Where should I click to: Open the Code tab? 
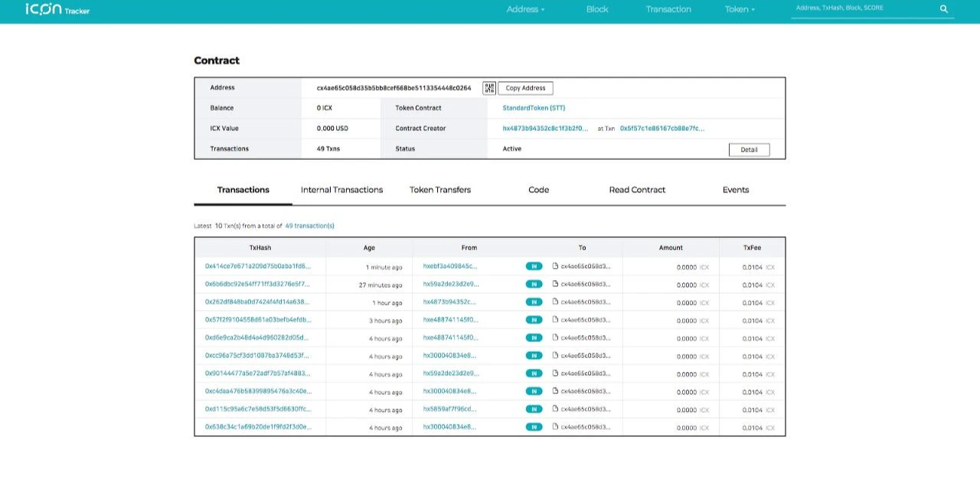(x=539, y=190)
